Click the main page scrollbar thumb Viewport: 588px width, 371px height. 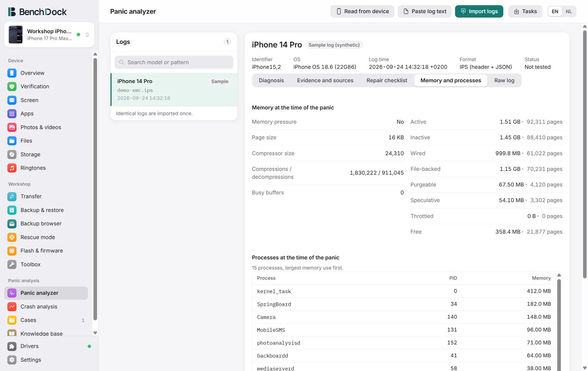pos(585,154)
